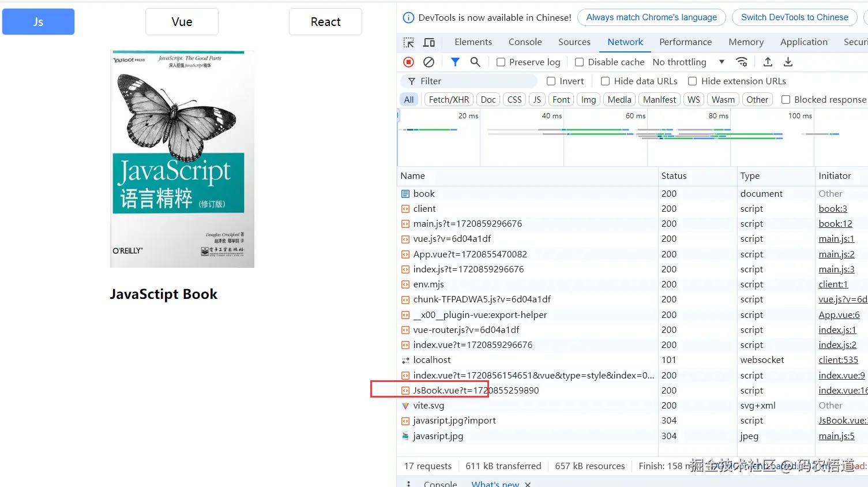The width and height of the screenshot is (868, 487).
Task: Click the React button on the page
Action: click(x=325, y=21)
